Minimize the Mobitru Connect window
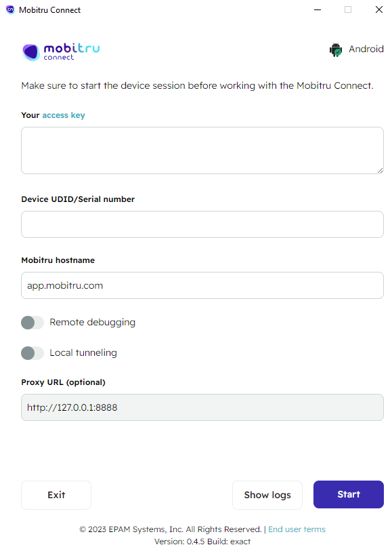 pyautogui.click(x=318, y=9)
